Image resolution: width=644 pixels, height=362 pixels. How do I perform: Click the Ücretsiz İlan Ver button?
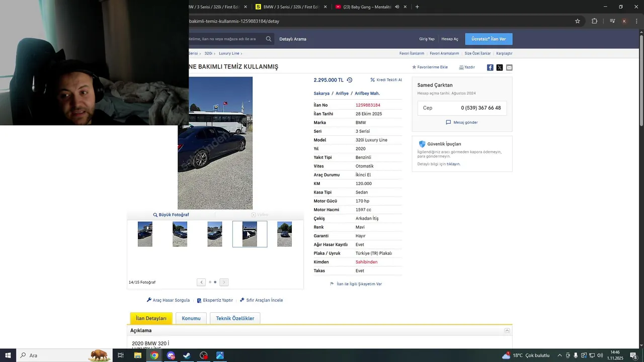click(489, 39)
